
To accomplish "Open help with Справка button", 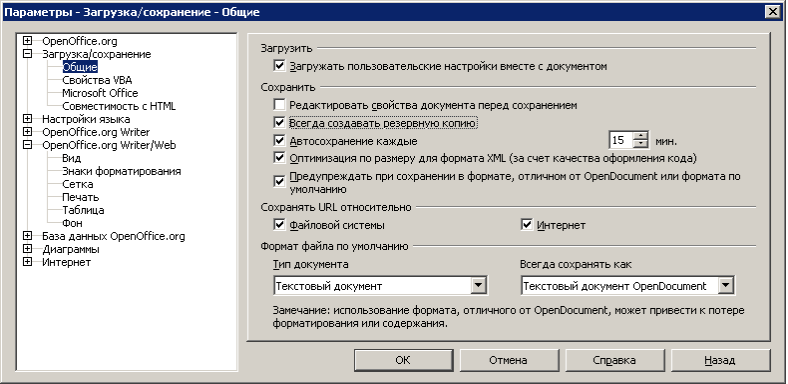I will coord(614,360).
